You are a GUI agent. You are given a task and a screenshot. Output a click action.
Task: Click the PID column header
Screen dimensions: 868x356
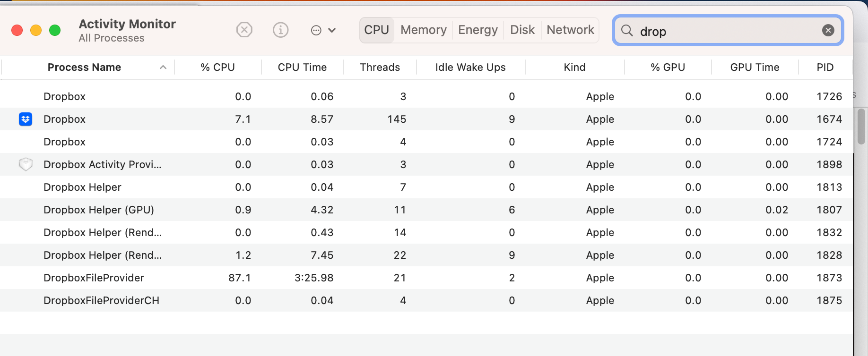pyautogui.click(x=825, y=68)
